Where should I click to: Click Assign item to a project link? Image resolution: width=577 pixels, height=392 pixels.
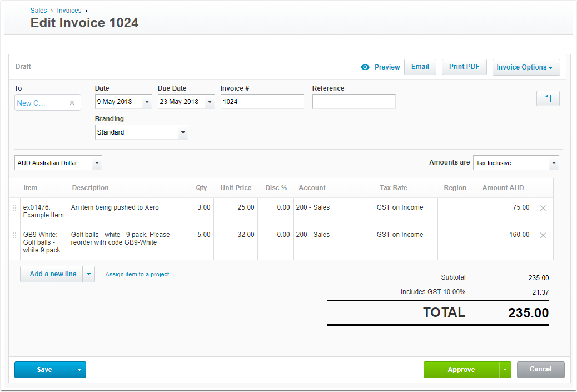(x=137, y=274)
